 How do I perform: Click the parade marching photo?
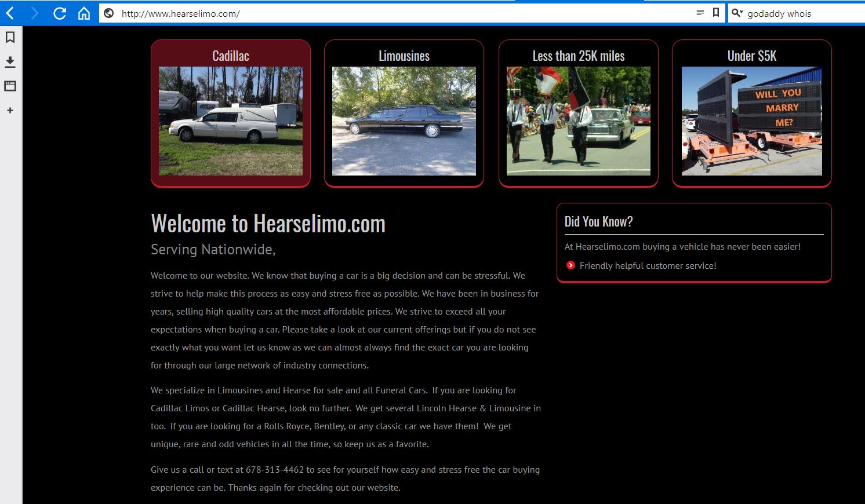579,121
